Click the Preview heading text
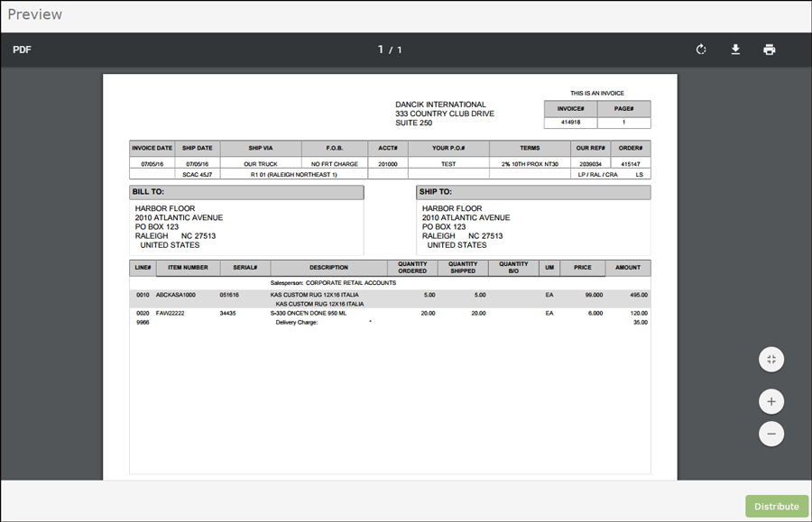 click(35, 14)
